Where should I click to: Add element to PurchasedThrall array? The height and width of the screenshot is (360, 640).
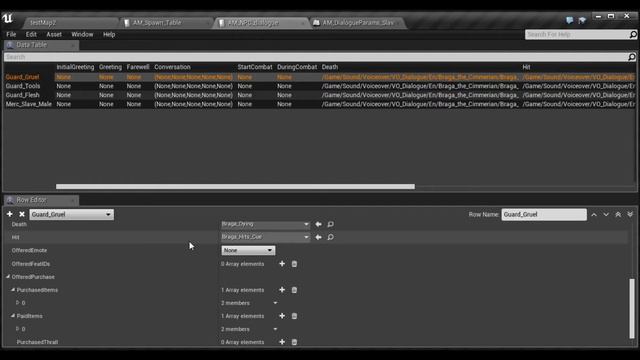pyautogui.click(x=282, y=342)
